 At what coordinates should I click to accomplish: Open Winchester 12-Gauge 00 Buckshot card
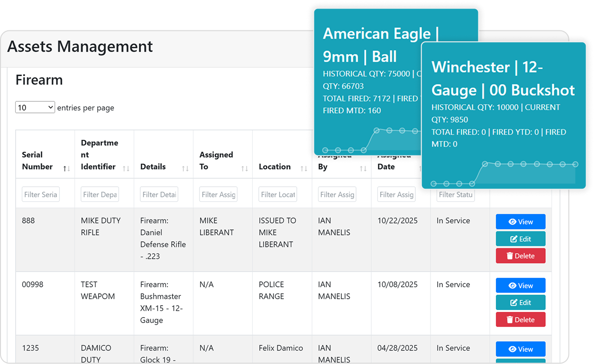503,116
